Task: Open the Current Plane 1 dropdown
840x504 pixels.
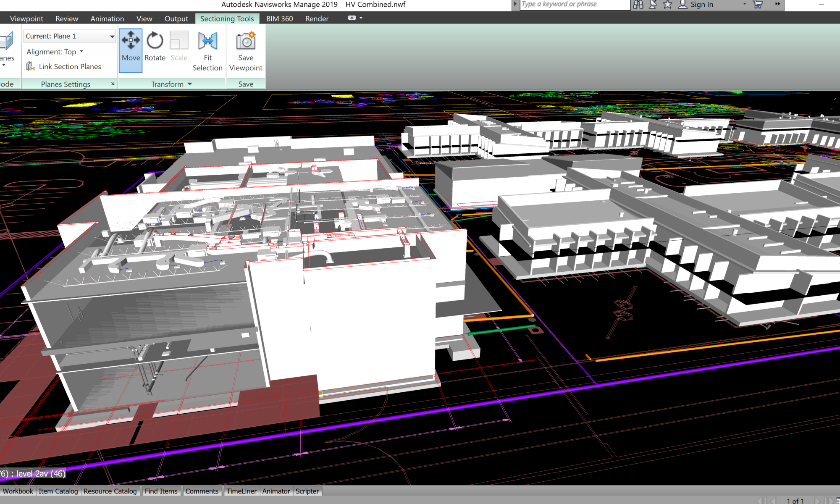Action: 112,37
